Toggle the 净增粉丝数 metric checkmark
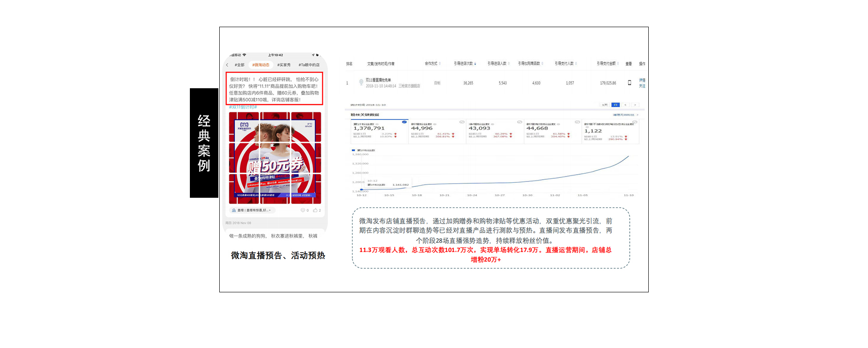 519,122
